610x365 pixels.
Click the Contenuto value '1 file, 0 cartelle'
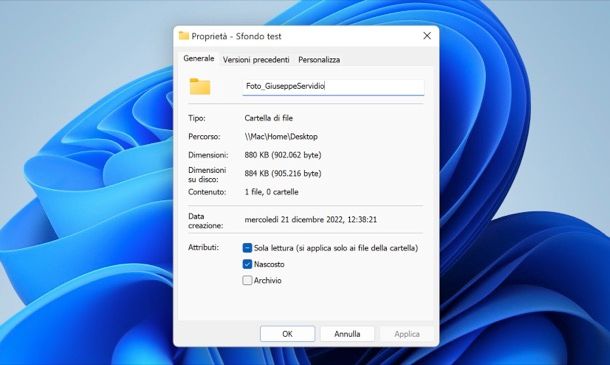tap(271, 192)
